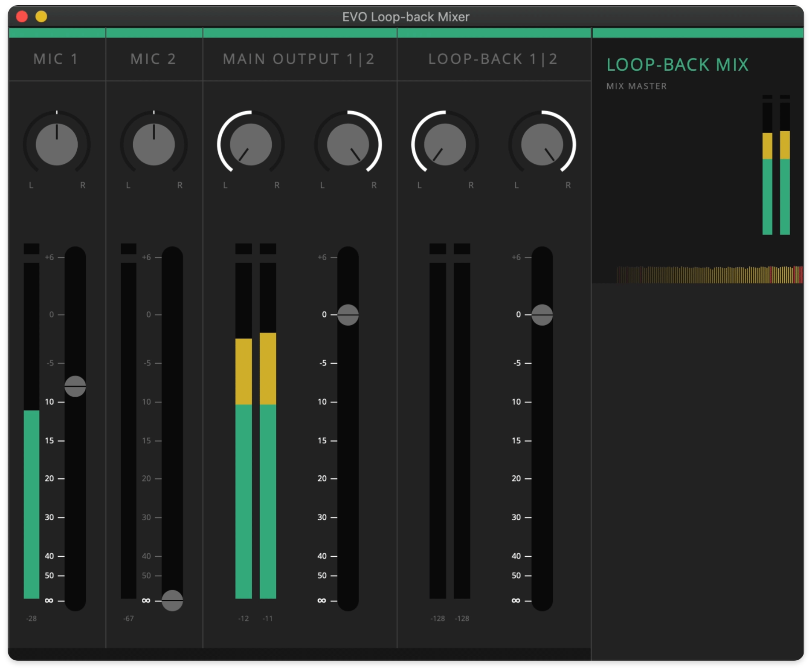Click the MIX MASTER label
Screen dimensions: 812x671
pyautogui.click(x=636, y=86)
